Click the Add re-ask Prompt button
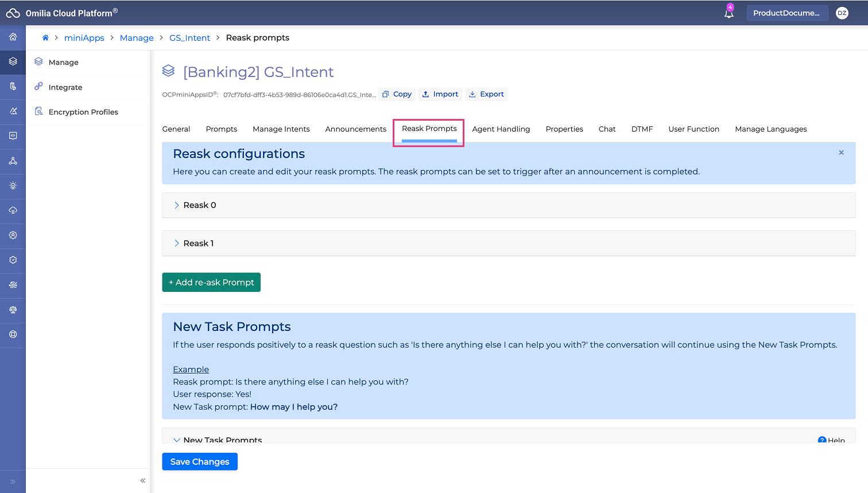868x493 pixels. coord(211,283)
